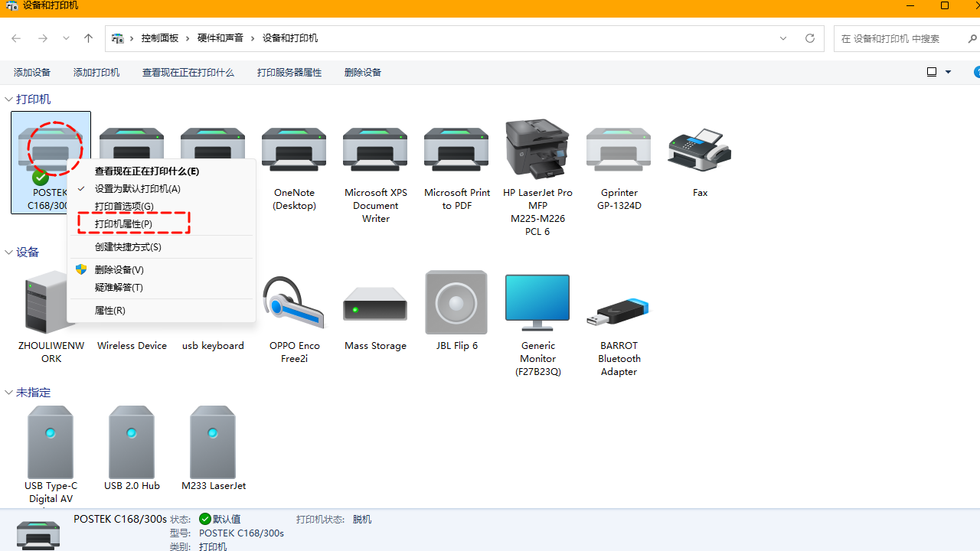Click the control panel icon in address bar
The image size is (980, 551).
118,38
